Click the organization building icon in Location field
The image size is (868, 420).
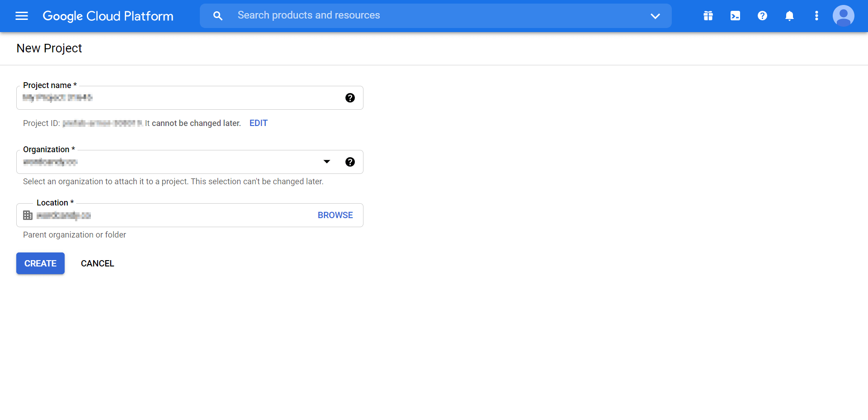click(x=28, y=215)
